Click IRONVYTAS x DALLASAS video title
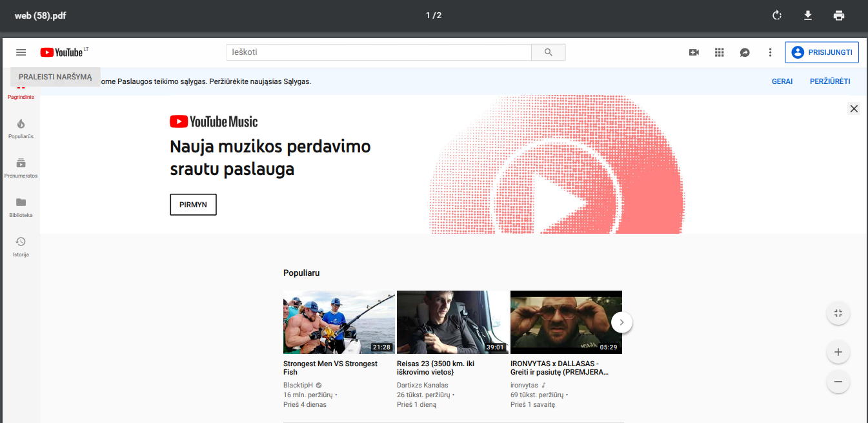 point(560,368)
